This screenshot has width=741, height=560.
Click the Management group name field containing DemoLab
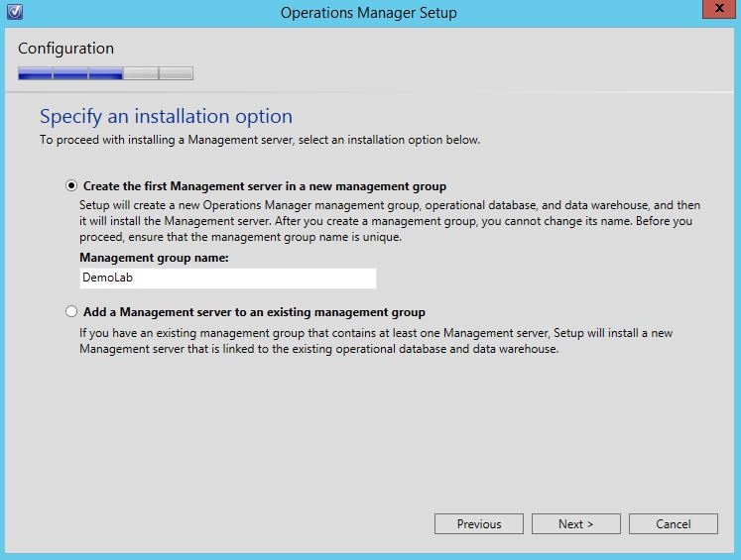coord(227,279)
